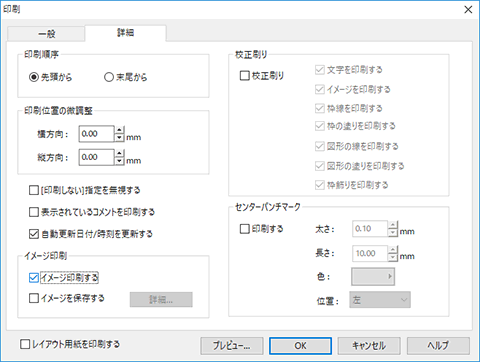Enable センターパンチマーク 印刷する checkbox
480x362 pixels.
[245, 229]
